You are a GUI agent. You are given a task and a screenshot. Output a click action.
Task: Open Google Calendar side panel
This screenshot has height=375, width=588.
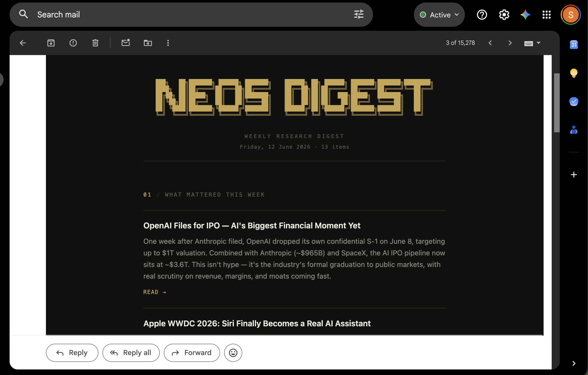pos(574,45)
